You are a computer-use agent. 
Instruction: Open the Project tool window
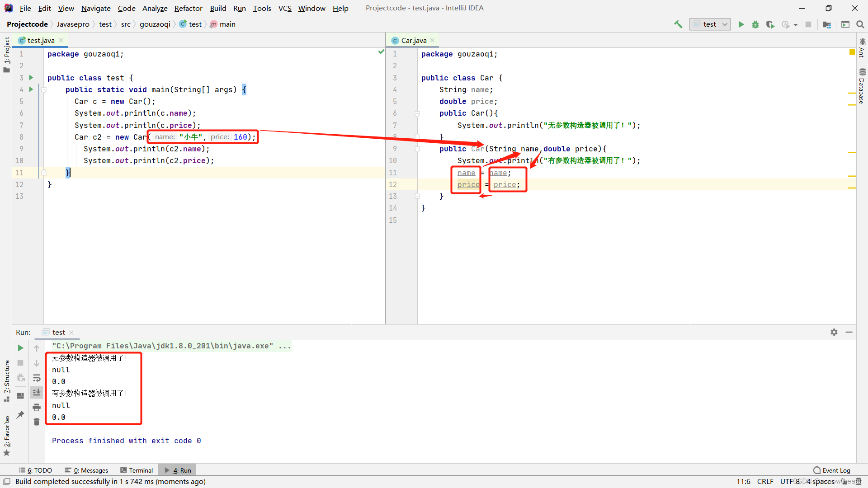(x=6, y=54)
